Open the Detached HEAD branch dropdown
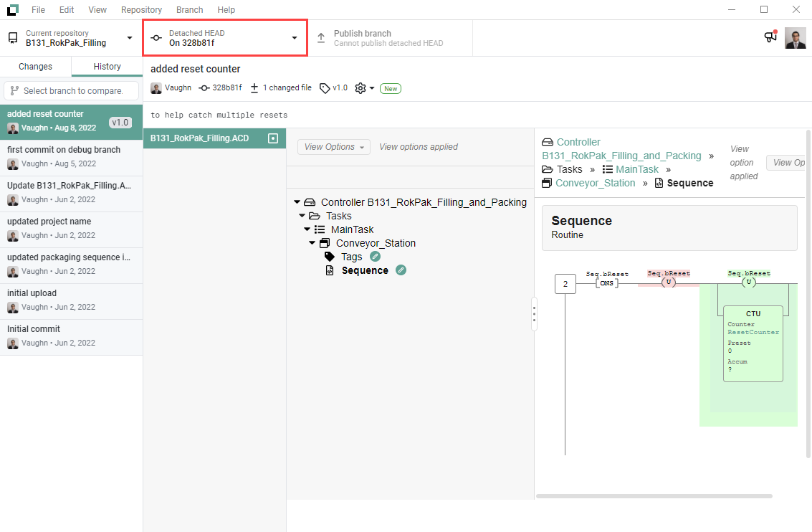The image size is (812, 532). pyautogui.click(x=225, y=38)
